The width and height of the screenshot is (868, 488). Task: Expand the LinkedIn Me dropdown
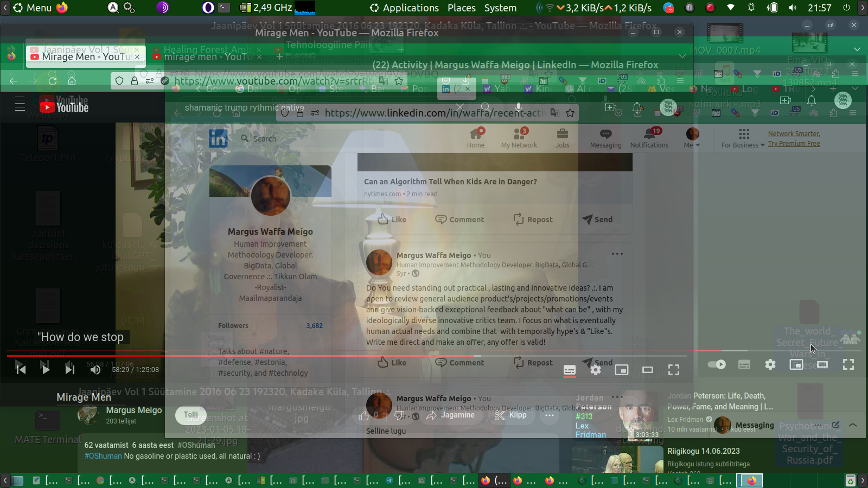tap(692, 138)
